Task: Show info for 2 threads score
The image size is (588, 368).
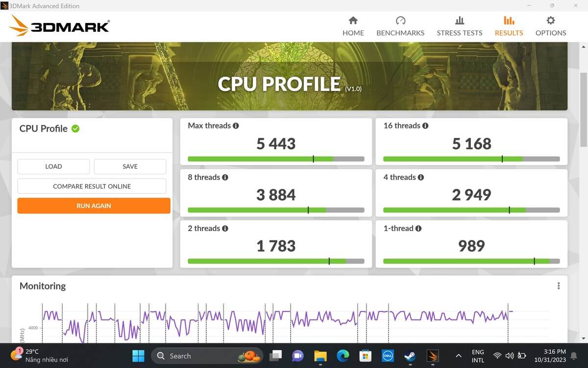Action: [x=225, y=228]
